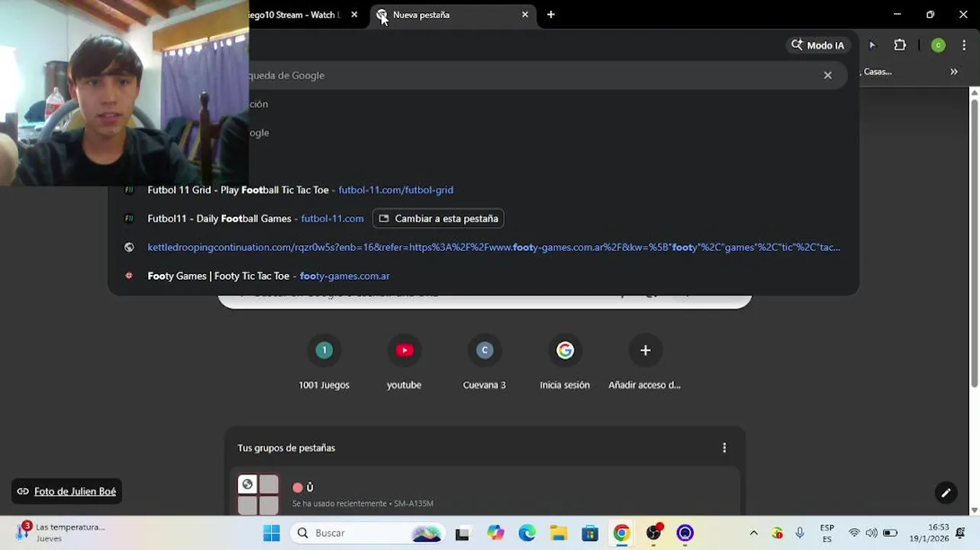Open the notifications bell icon
The height and width of the screenshot is (550, 980).
(x=961, y=533)
